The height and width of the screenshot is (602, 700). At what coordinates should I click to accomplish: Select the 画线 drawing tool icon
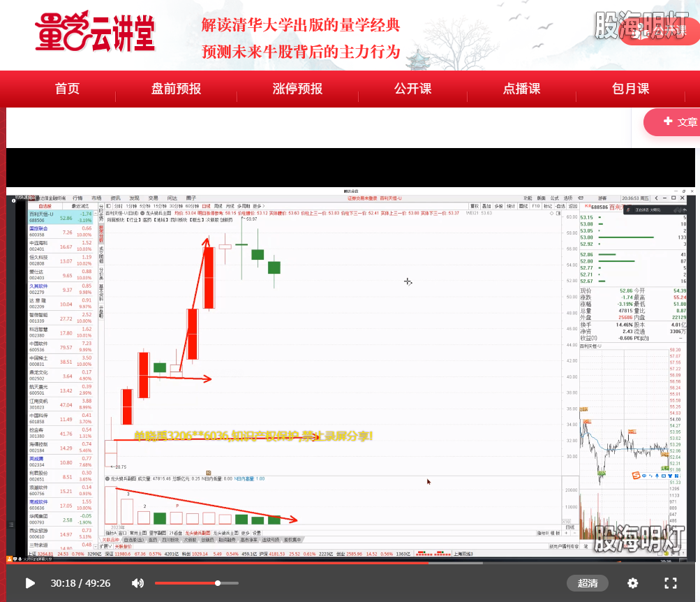523,206
